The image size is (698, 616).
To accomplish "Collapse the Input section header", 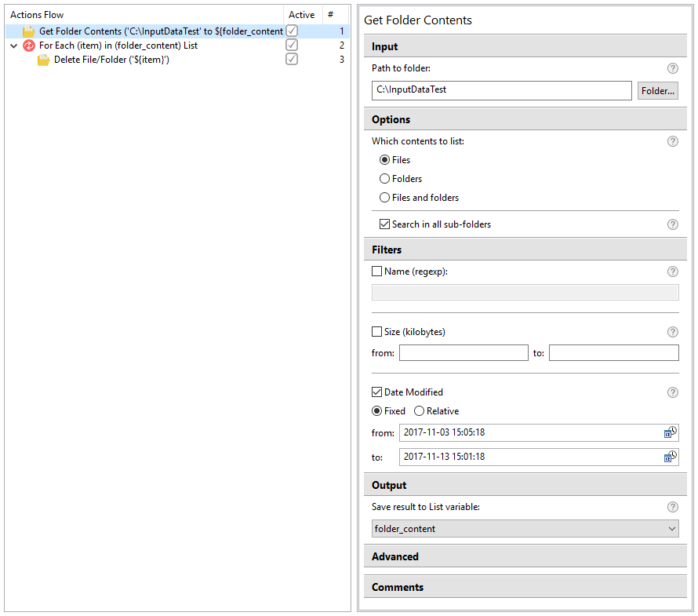I will (525, 46).
